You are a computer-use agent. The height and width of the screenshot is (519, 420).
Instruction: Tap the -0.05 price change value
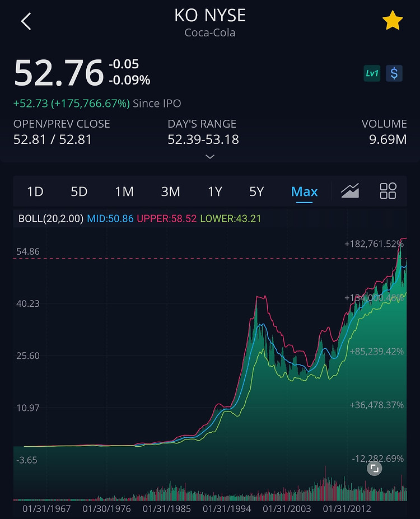(124, 64)
